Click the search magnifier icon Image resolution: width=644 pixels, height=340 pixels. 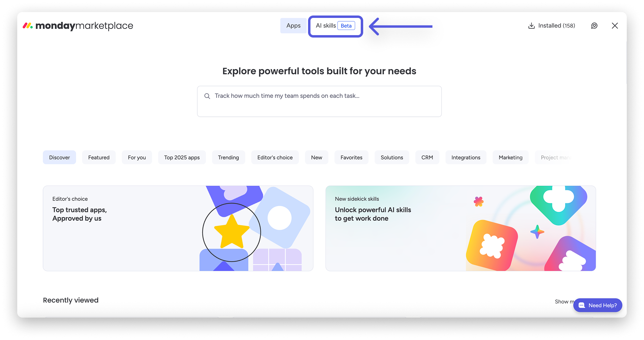207,96
